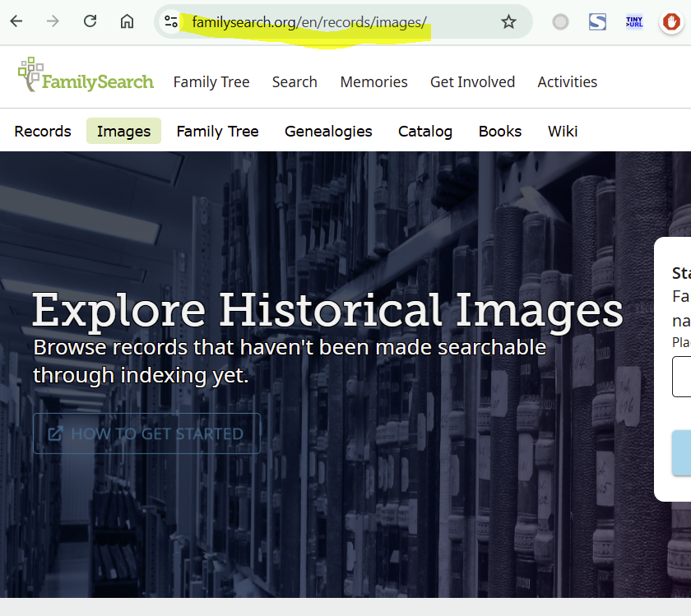The width and height of the screenshot is (691, 616).
Task: Switch to the Records tab
Action: [x=43, y=132]
